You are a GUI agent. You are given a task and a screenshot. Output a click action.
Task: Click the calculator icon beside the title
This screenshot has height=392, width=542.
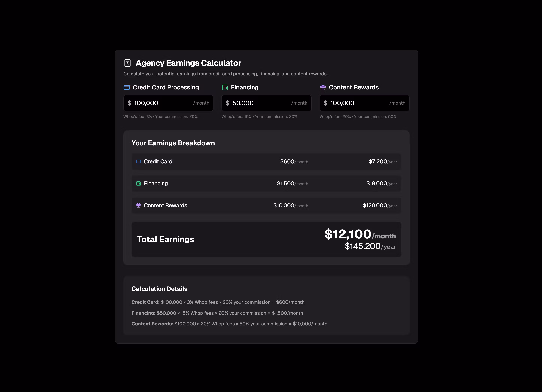127,63
